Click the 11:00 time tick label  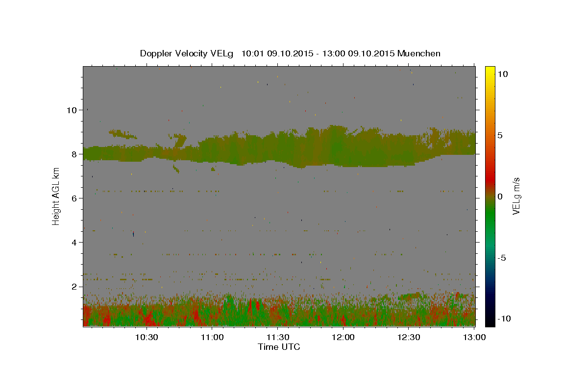point(212,338)
